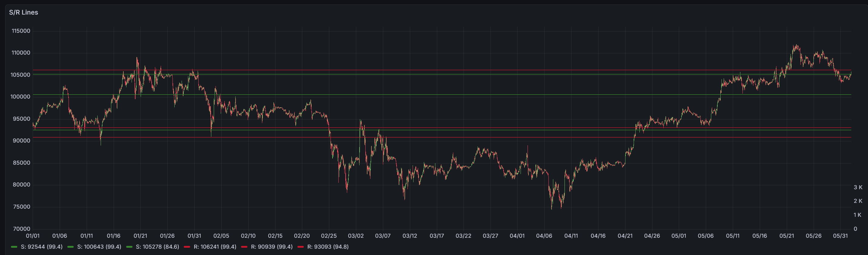Open green color swatch for S: 100643
Image resolution: width=868 pixels, height=255 pixels.
[70, 247]
